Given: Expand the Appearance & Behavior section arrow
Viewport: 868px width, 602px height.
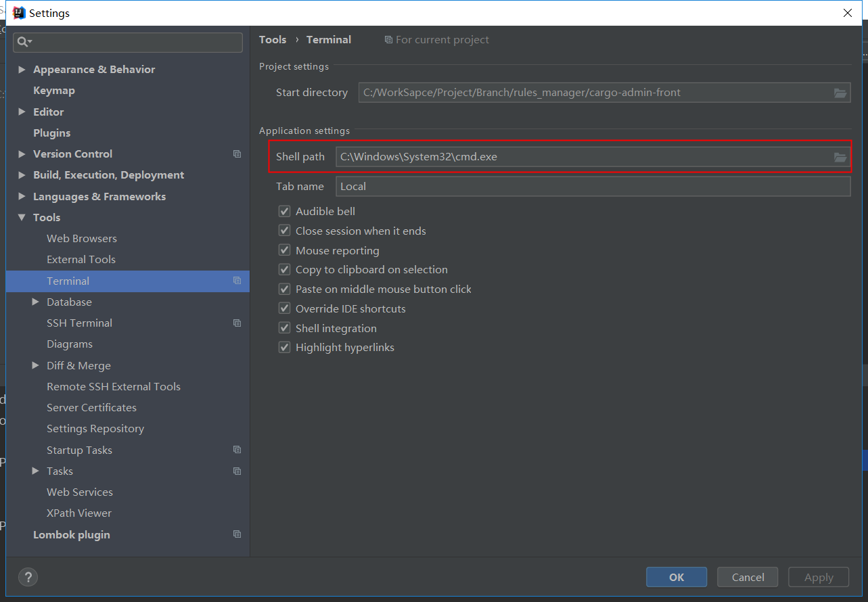Looking at the screenshot, I should click(x=22, y=70).
